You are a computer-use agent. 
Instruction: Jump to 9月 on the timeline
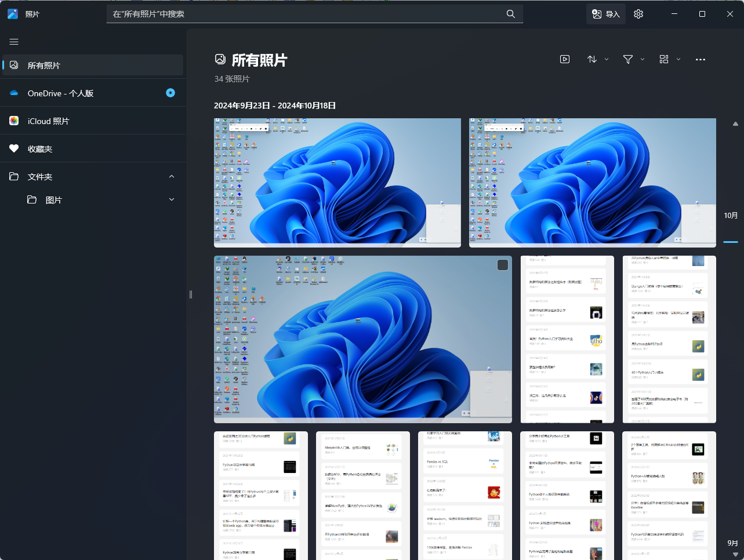(x=732, y=543)
